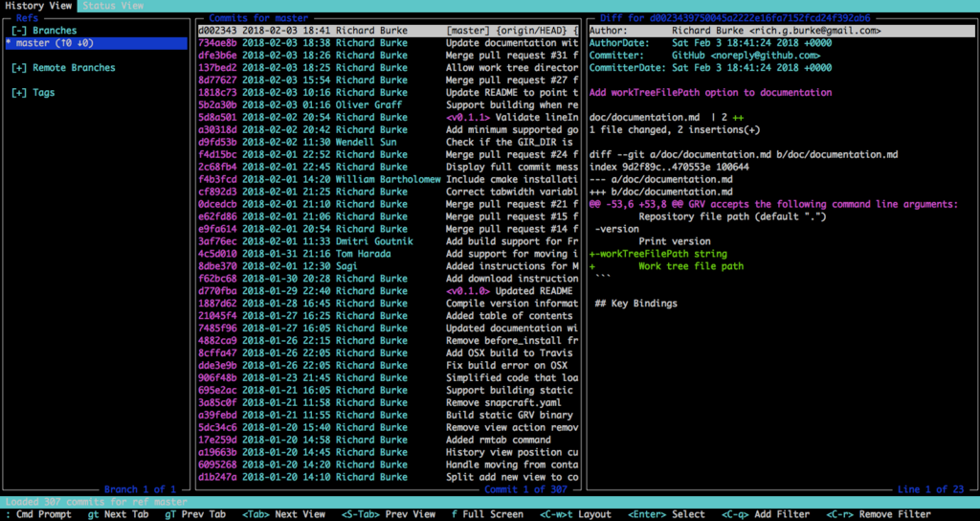This screenshot has width=980, height=521.
Task: Switch to the Status View tab
Action: click(x=113, y=6)
